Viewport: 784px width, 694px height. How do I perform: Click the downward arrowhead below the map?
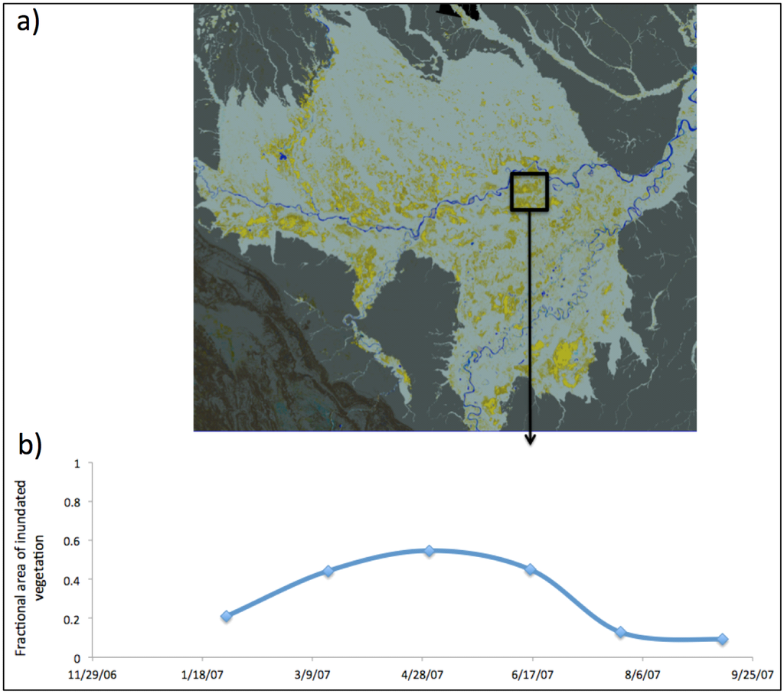(529, 439)
